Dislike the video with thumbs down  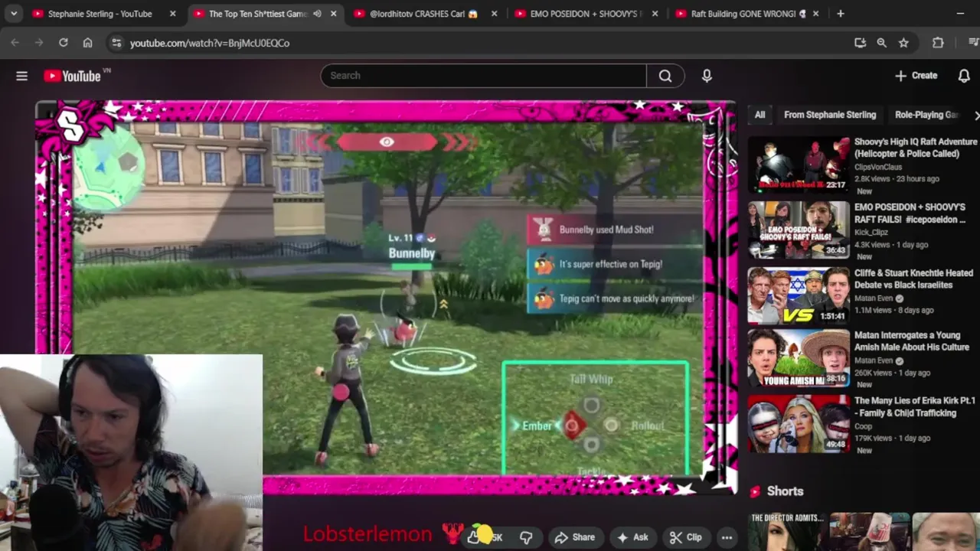click(526, 537)
